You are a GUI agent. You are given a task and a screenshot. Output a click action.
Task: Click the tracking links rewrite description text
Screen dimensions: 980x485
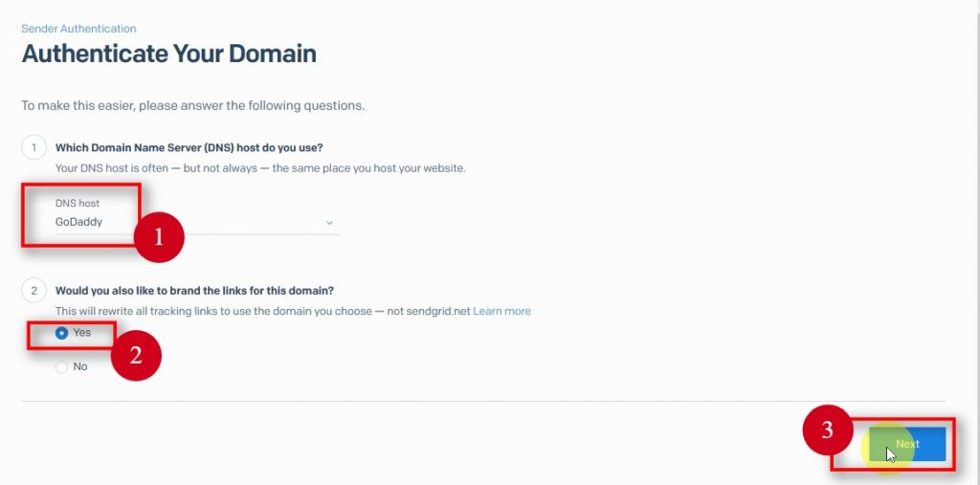pos(261,311)
